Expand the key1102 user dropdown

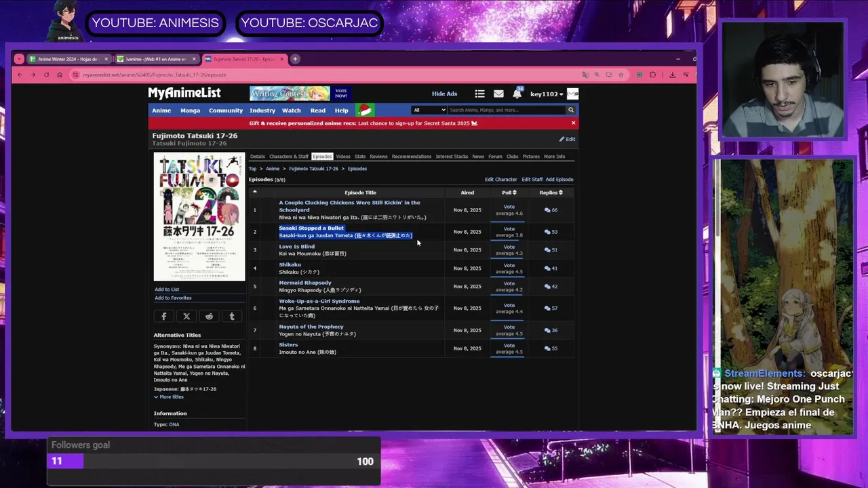click(547, 94)
